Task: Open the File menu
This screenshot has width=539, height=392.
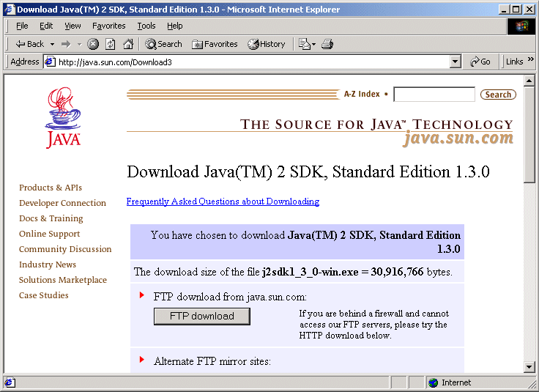Action: pyautogui.click(x=22, y=26)
